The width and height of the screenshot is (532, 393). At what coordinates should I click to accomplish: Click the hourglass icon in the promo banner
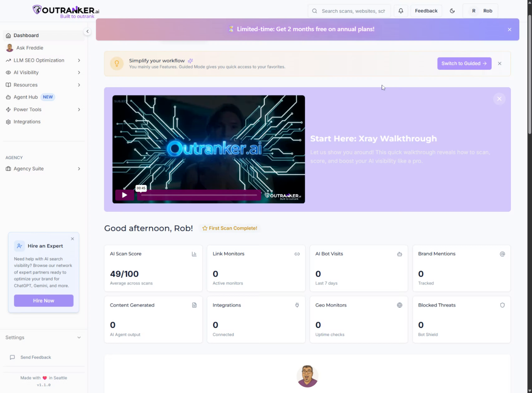coord(231,29)
